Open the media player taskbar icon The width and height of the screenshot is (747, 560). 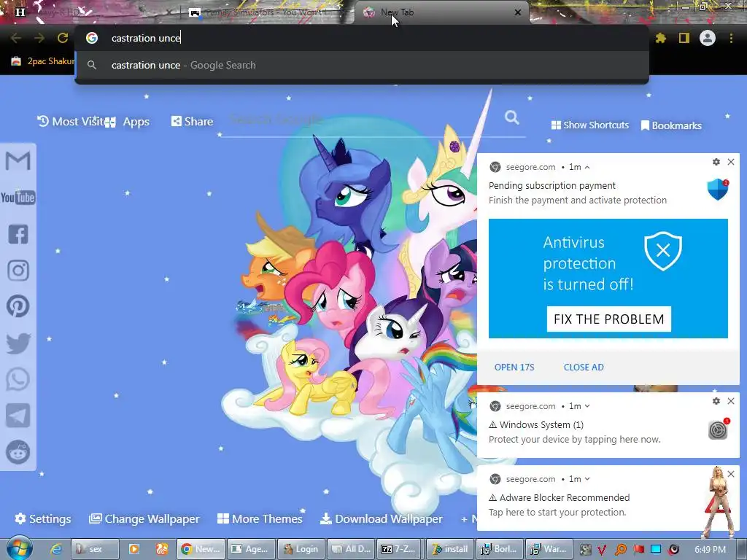click(x=134, y=549)
